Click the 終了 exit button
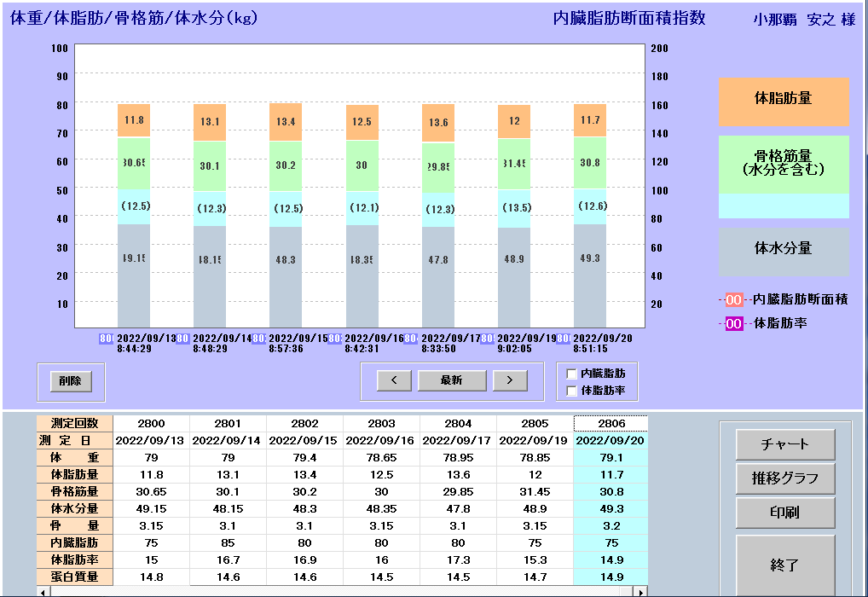868x597 pixels. [x=785, y=565]
